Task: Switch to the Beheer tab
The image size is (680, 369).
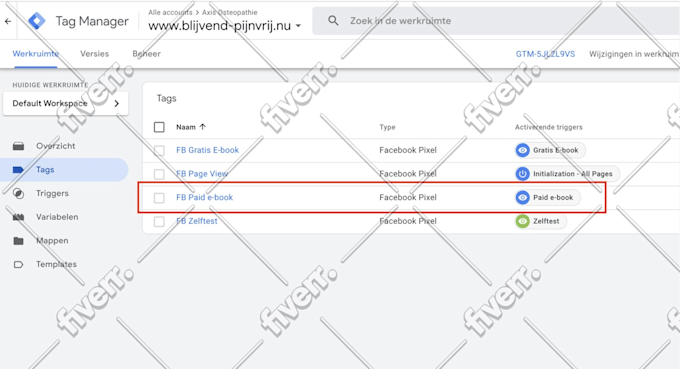Action: [147, 54]
